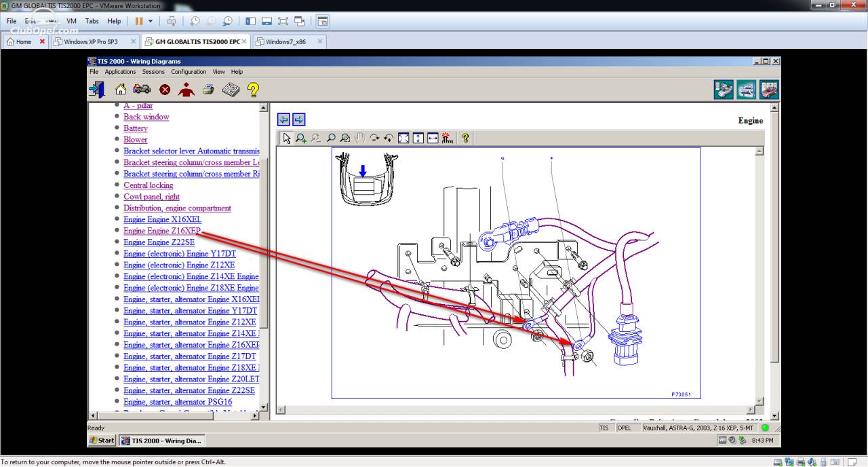This screenshot has width=868, height=467.
Task: Open the Battery link
Action: [x=136, y=128]
